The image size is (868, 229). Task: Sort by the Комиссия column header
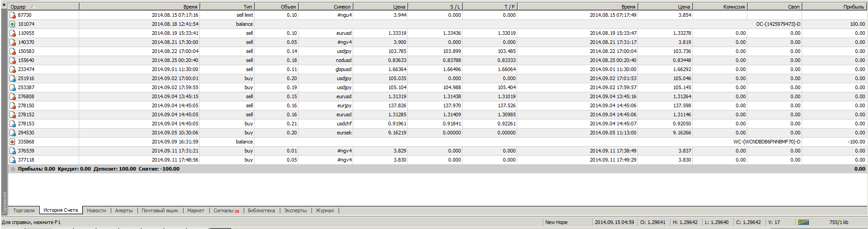(720, 7)
